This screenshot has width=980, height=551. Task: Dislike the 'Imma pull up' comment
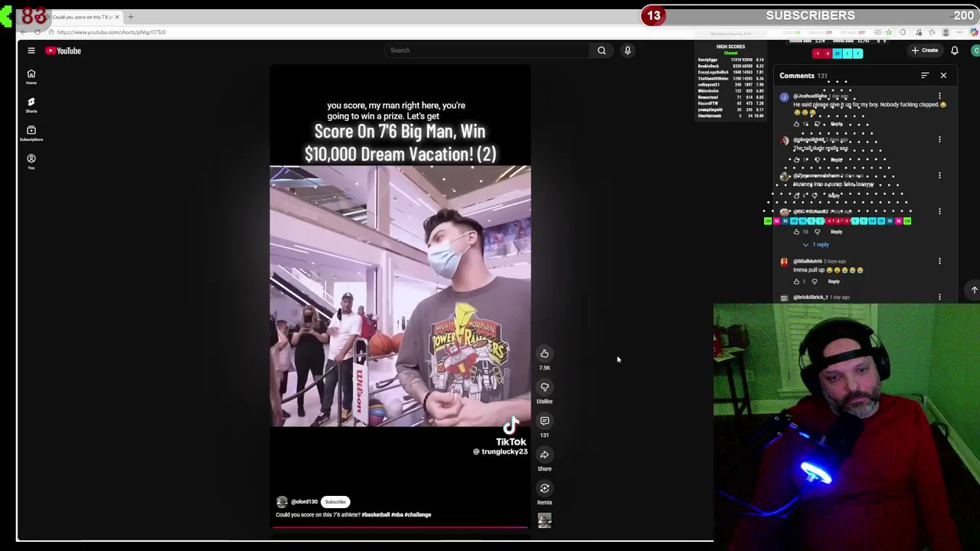[815, 282]
